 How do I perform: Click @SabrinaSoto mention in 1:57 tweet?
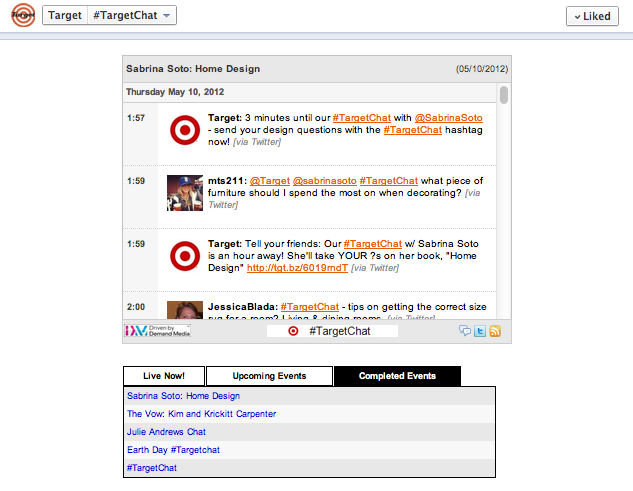point(449,118)
